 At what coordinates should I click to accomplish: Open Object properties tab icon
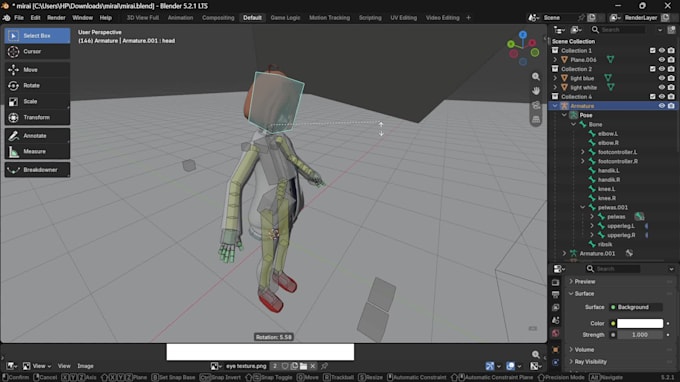(x=556, y=349)
